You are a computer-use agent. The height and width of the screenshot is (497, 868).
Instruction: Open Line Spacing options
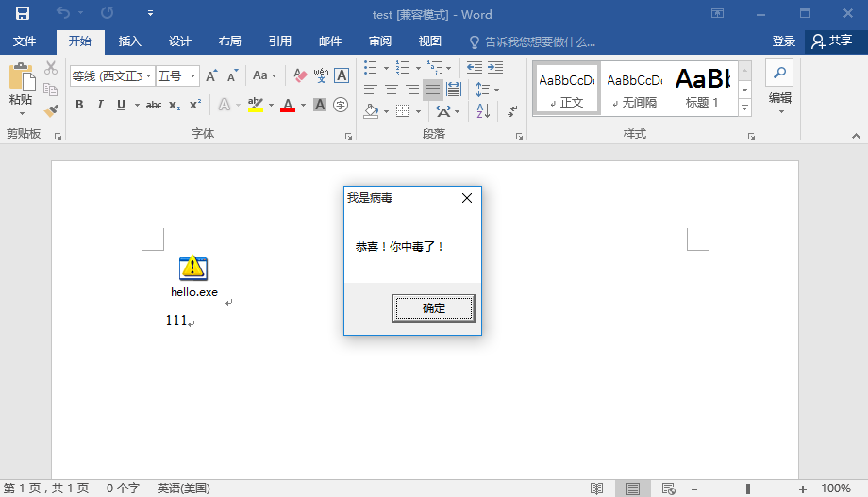point(487,90)
